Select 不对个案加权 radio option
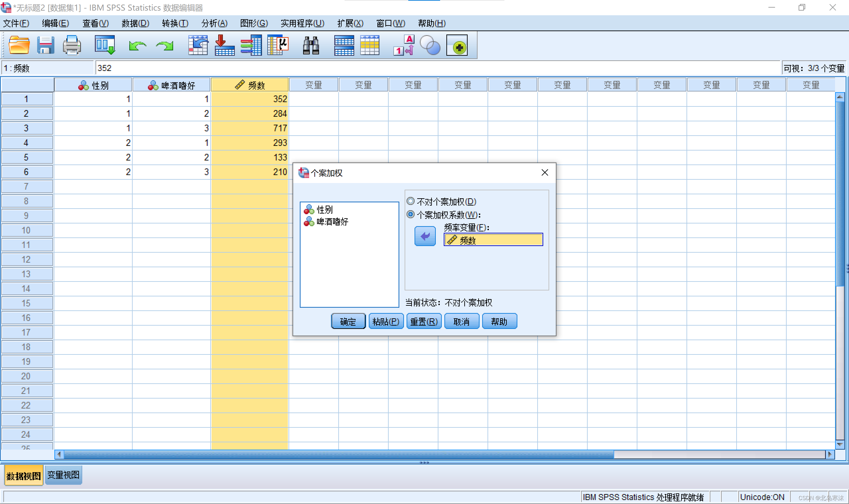Image resolution: width=849 pixels, height=504 pixels. click(x=411, y=201)
